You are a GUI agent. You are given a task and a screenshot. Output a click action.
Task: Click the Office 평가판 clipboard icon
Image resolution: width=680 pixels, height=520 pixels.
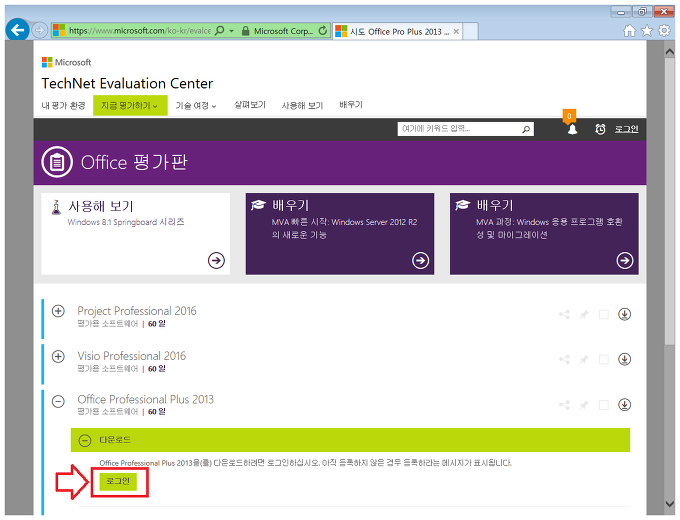tap(57, 162)
